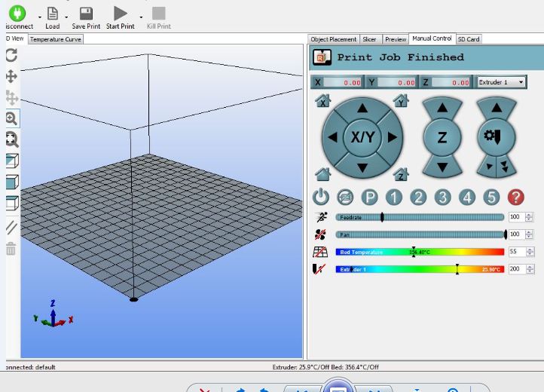Switch to front cube view

coord(12,182)
